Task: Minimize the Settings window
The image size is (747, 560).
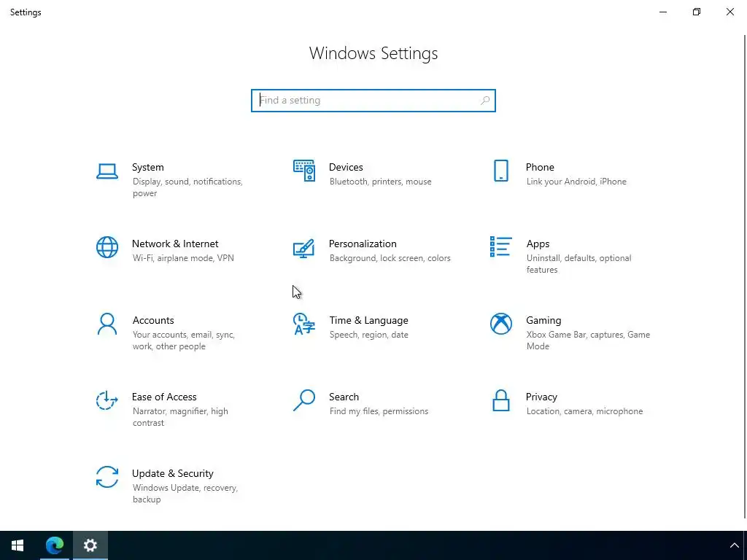Action: click(662, 12)
